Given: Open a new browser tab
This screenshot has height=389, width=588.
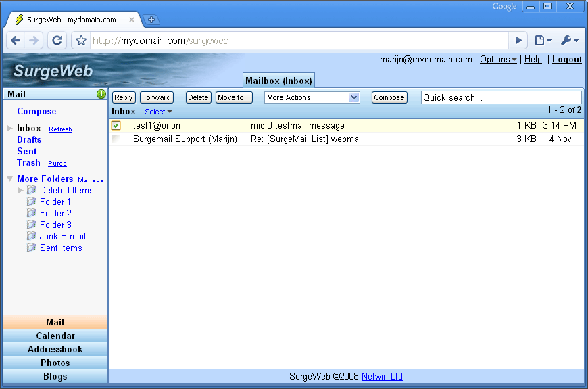Looking at the screenshot, I should click(x=151, y=20).
